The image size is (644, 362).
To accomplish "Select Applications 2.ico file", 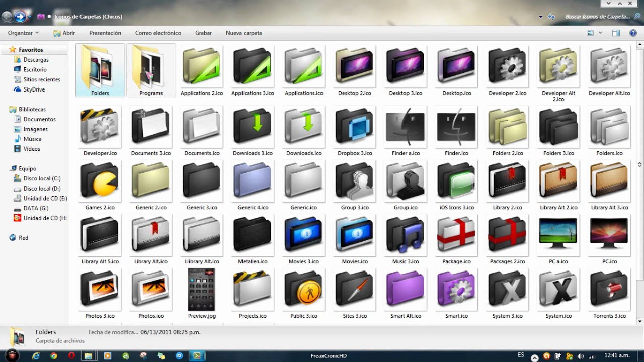I will tap(202, 70).
